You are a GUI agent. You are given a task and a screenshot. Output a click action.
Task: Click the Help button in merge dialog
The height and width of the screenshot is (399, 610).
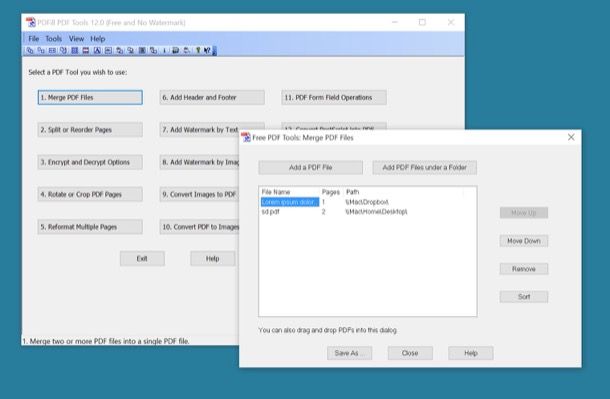pyautogui.click(x=471, y=353)
